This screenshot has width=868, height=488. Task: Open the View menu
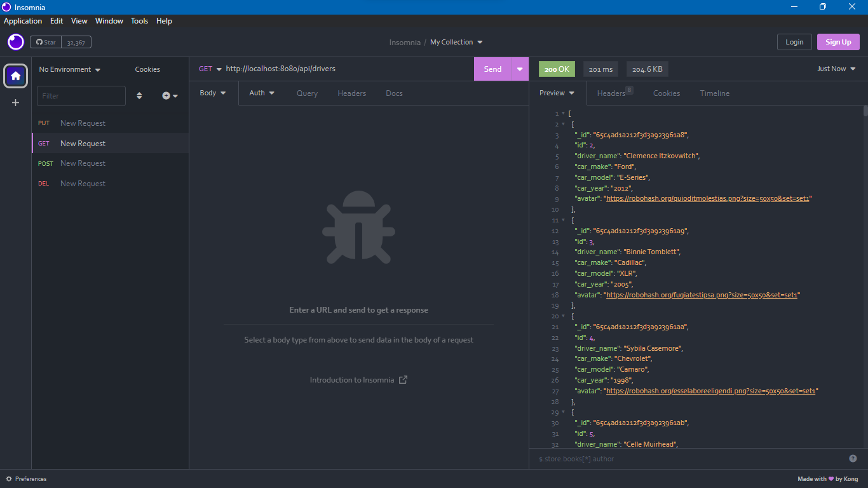click(x=79, y=21)
